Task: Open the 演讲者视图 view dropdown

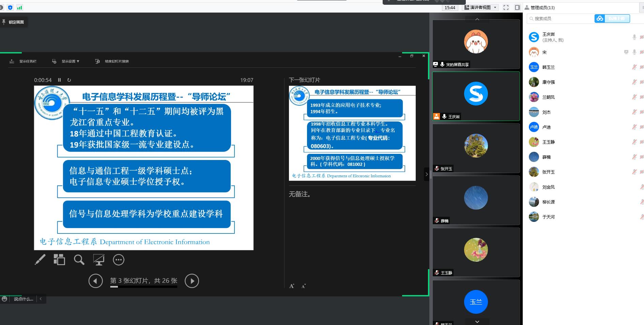Action: click(x=481, y=7)
